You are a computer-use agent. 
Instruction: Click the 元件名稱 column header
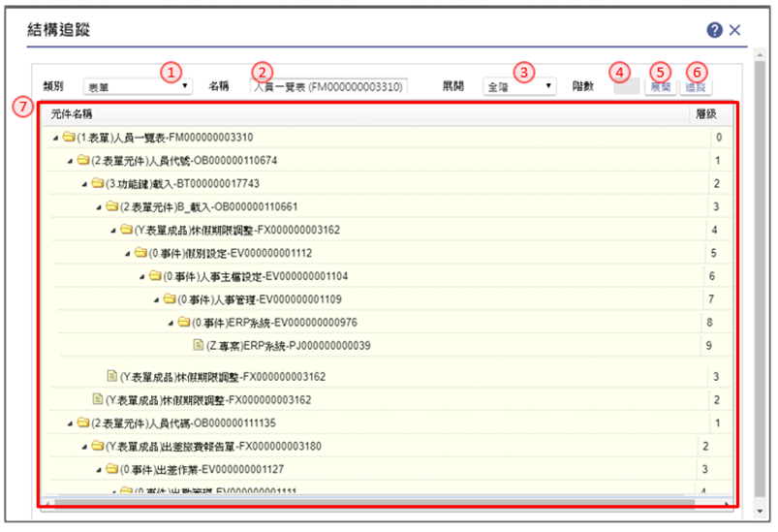point(72,114)
